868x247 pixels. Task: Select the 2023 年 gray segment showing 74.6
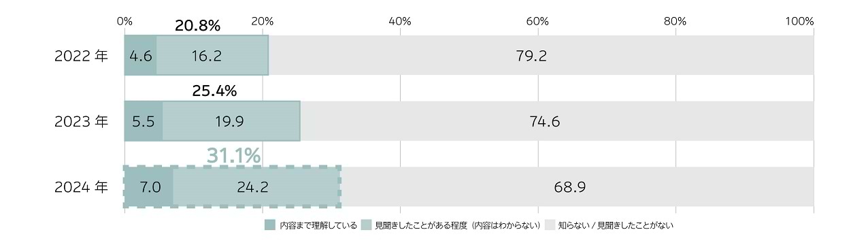point(556,121)
